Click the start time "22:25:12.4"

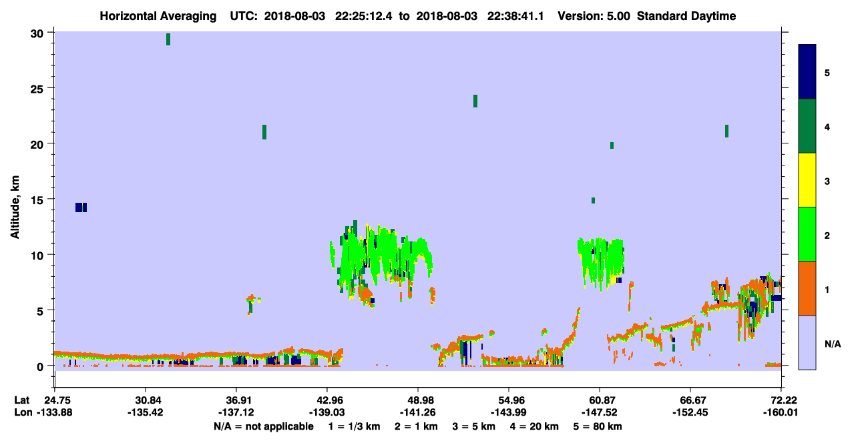pyautogui.click(x=365, y=16)
